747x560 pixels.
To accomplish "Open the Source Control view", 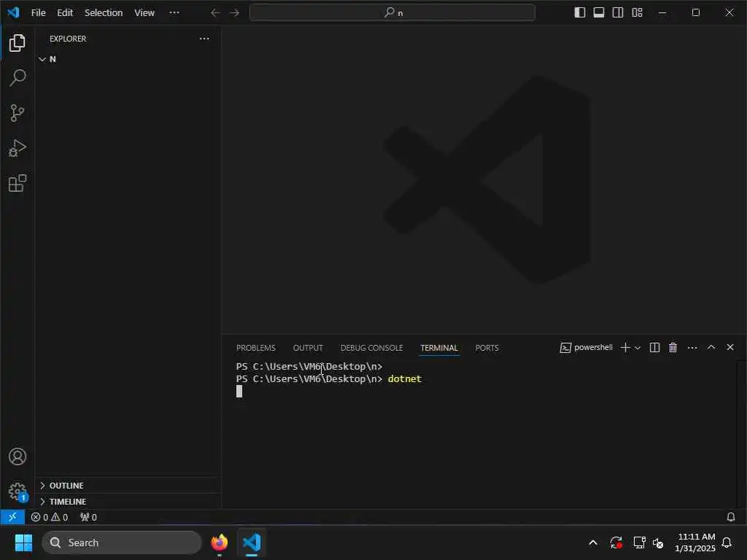I will coord(18,113).
